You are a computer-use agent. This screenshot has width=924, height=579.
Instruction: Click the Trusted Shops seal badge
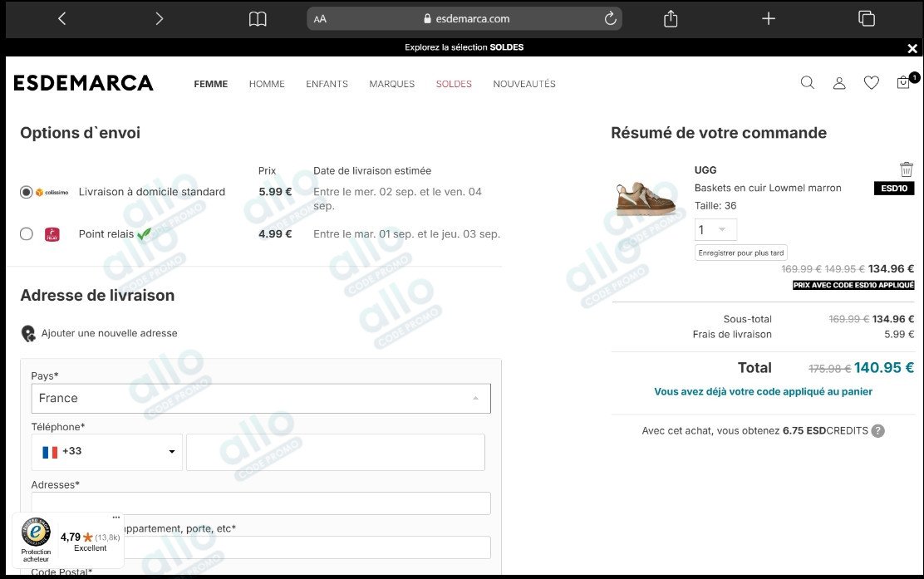tap(36, 532)
